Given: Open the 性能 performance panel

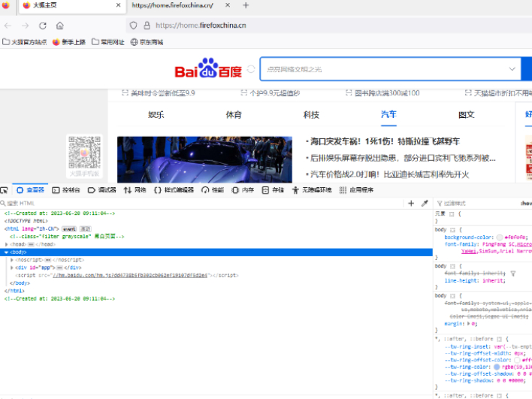Looking at the screenshot, I should (213, 190).
